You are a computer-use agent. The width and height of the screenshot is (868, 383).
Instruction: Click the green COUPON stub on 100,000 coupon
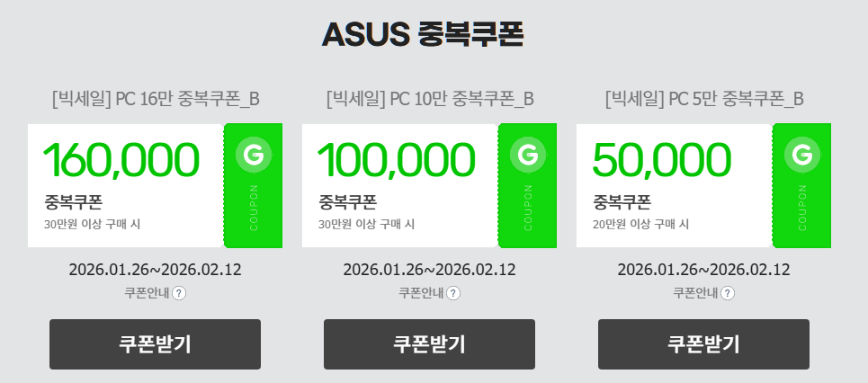(527, 208)
